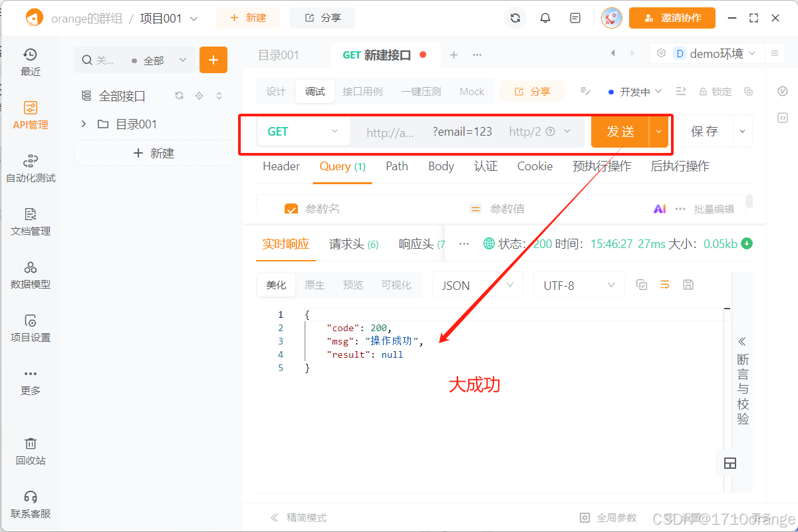Click the URL input containing ?email=123

tap(462, 131)
